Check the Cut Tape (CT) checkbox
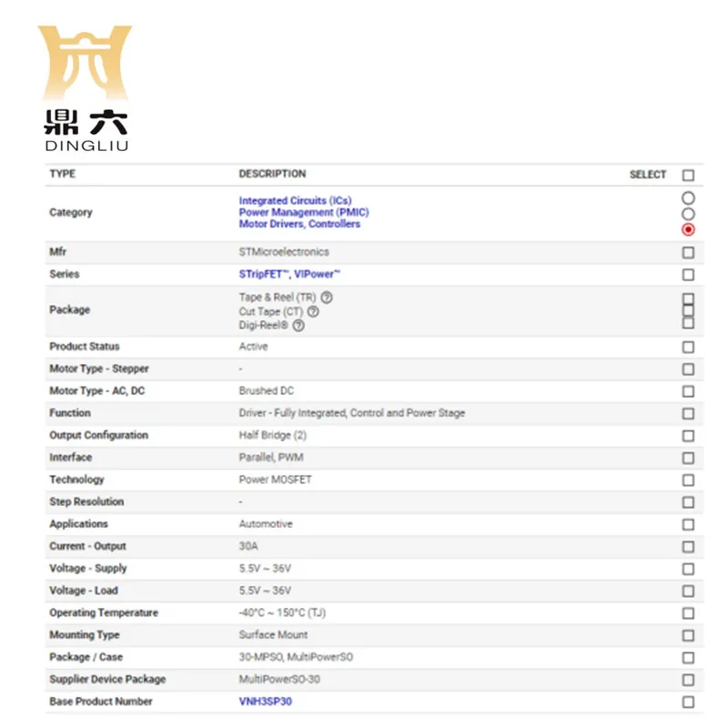This screenshot has height=728, width=728. point(688,310)
